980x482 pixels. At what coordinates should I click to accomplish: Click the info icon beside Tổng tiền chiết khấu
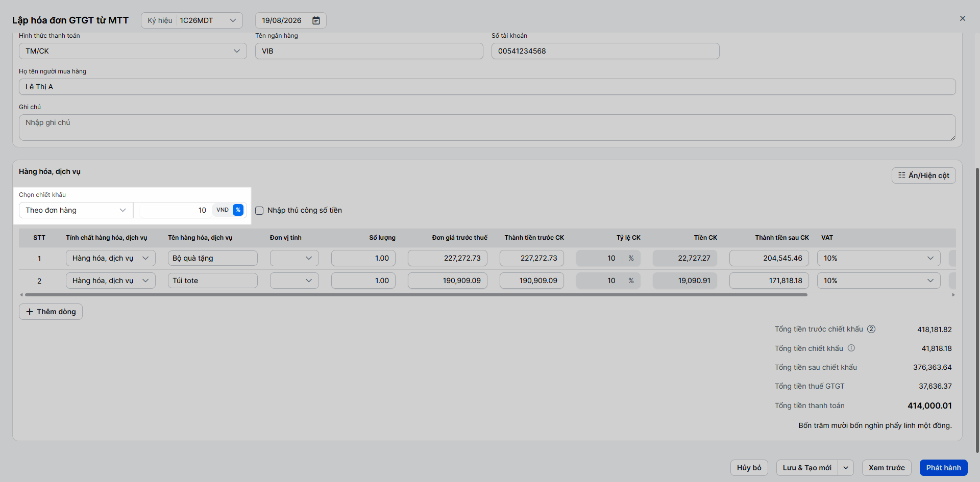pyautogui.click(x=851, y=348)
